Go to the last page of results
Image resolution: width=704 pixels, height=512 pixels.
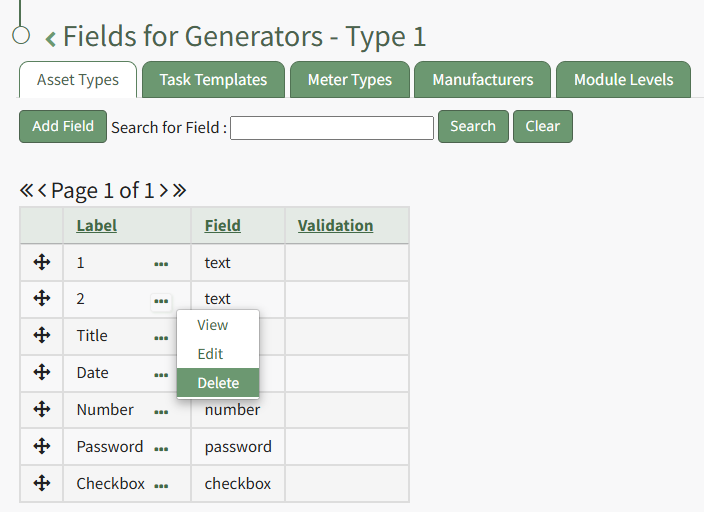(179, 190)
